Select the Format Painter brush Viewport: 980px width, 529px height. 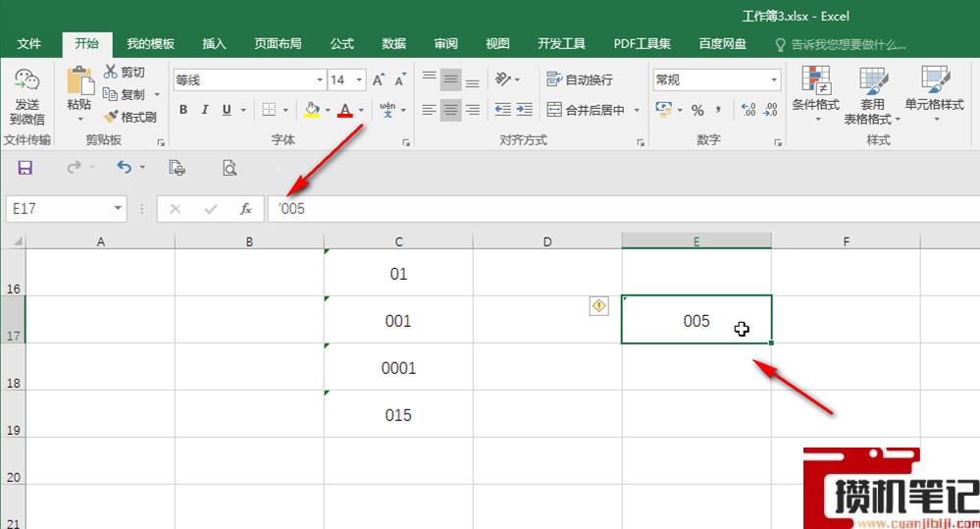coord(130,117)
